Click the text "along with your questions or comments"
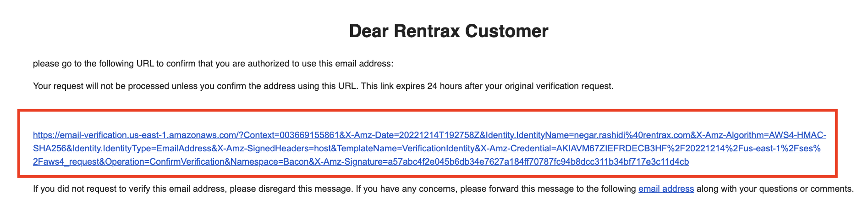 point(775,189)
